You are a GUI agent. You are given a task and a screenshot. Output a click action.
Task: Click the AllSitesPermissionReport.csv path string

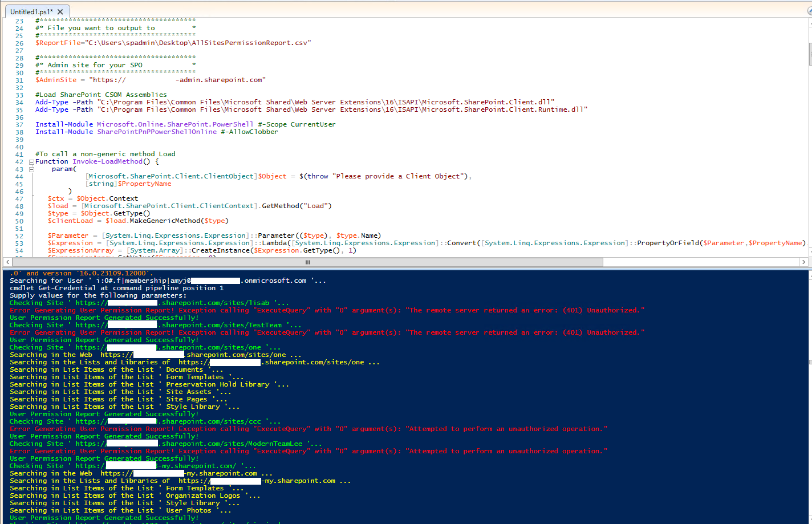(198, 43)
